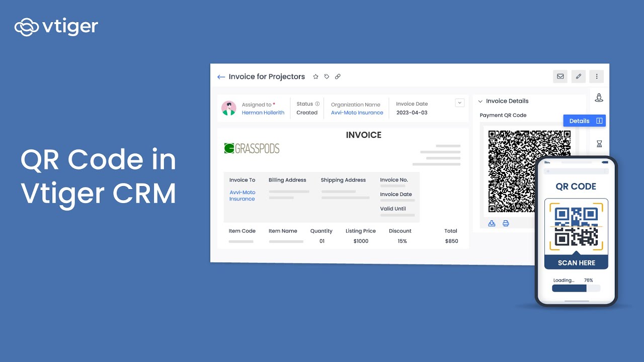This screenshot has width=644, height=362.
Task: Click the Created status value
Action: [307, 113]
